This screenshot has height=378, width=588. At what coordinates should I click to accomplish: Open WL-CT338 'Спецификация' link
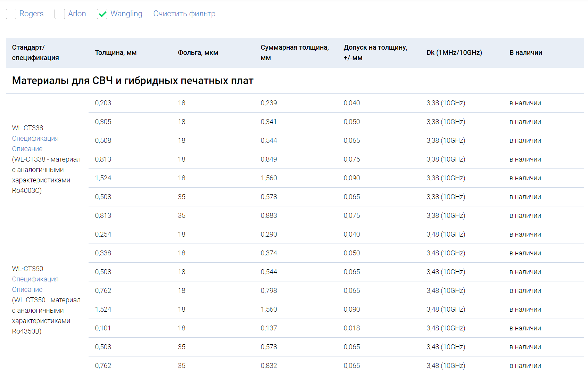[x=35, y=138]
